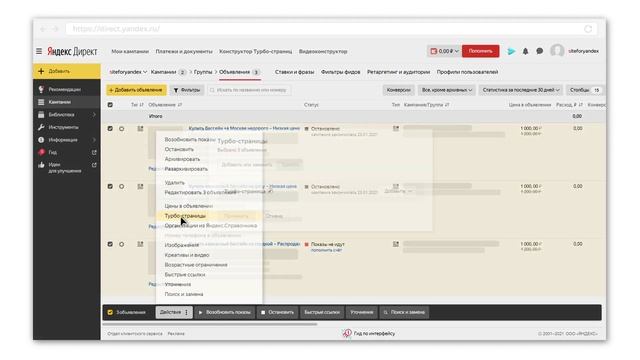Screen dimensions: 640x360
Task: Choose Турбо-страницы in the actions menu
Action: 185,216
